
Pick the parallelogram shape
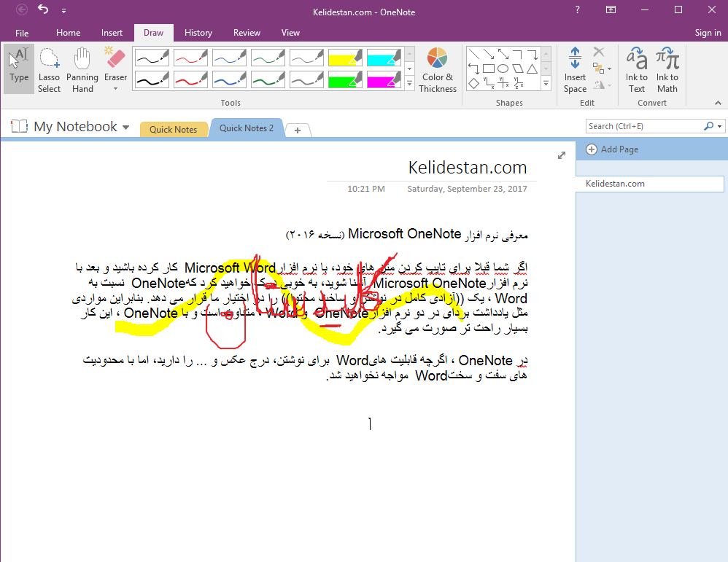pos(518,69)
